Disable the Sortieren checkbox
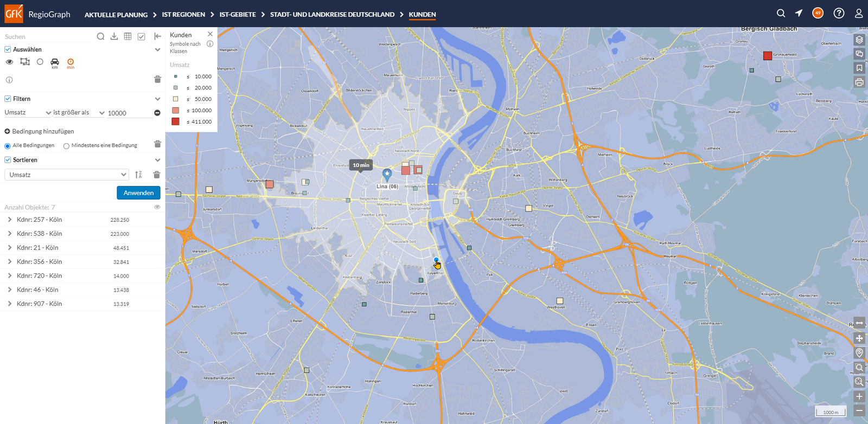868x424 pixels. [8, 160]
